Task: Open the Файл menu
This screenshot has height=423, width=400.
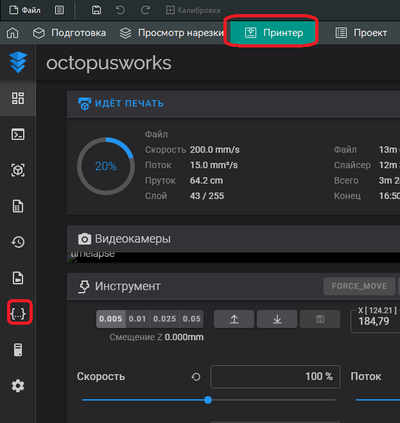Action: (x=25, y=10)
